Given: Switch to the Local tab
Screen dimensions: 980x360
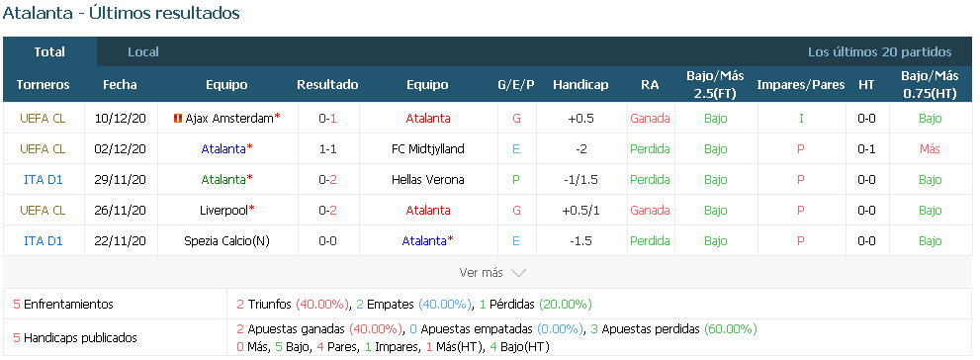Looking at the screenshot, I should [143, 51].
